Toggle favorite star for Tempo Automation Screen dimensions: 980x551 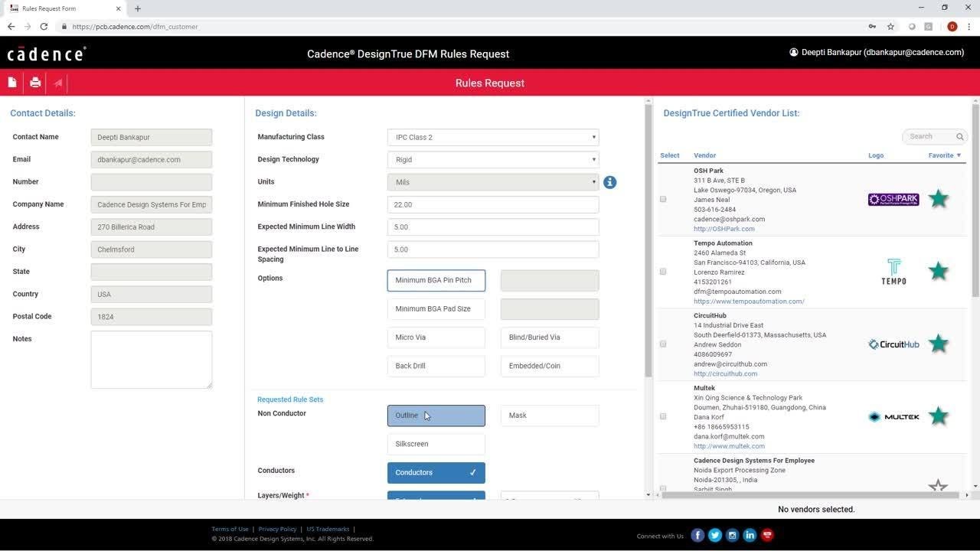(x=938, y=271)
